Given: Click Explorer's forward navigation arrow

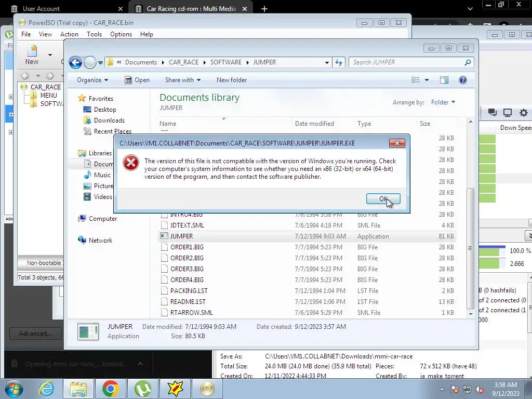Looking at the screenshot, I should (x=90, y=62).
